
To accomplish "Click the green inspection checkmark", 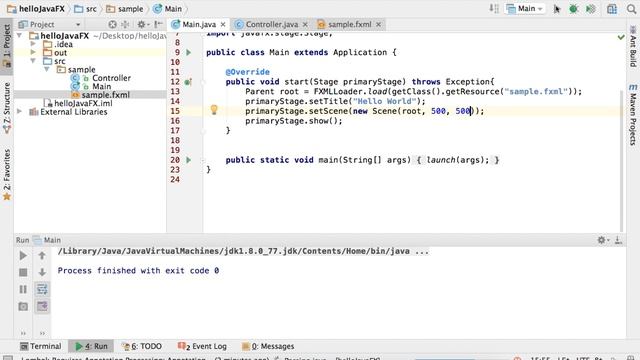I will (x=621, y=37).
